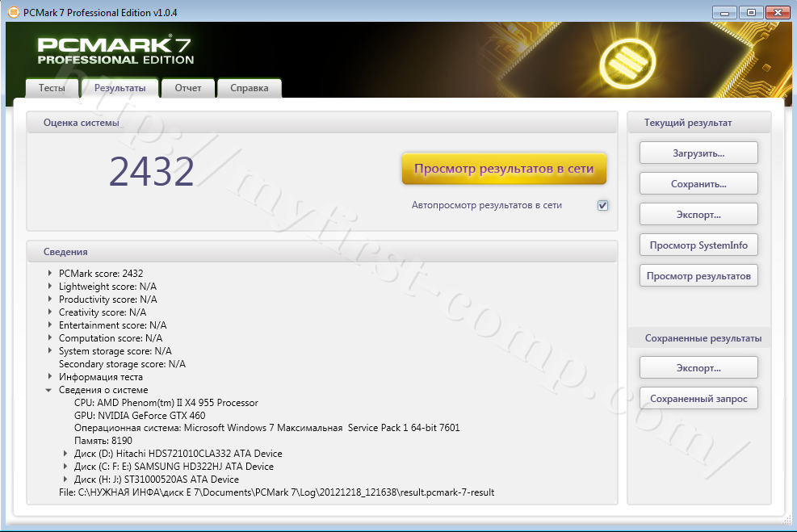This screenshot has height=532, width=797.
Task: Select Secondary storage score: N/A row
Action: (x=122, y=364)
